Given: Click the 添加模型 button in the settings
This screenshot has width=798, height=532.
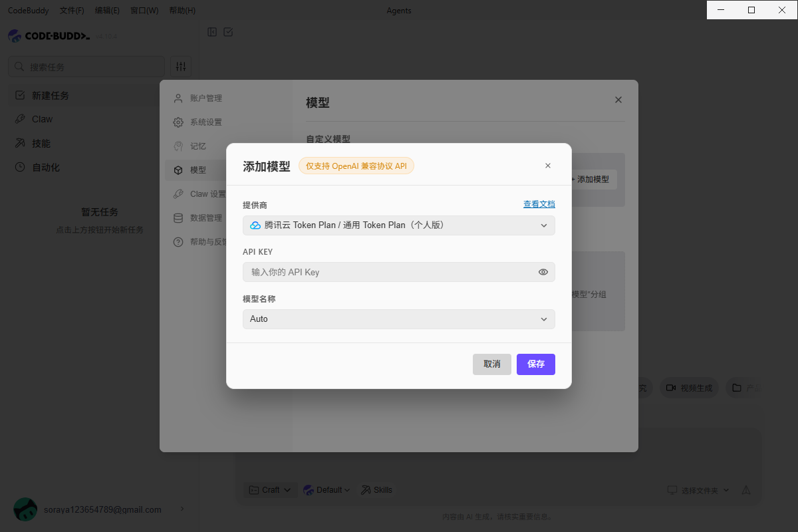Looking at the screenshot, I should click(592, 180).
